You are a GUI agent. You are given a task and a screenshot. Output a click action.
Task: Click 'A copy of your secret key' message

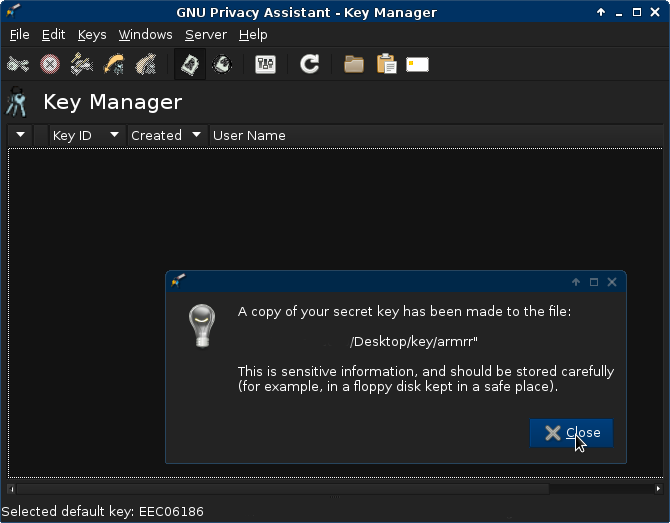point(404,311)
